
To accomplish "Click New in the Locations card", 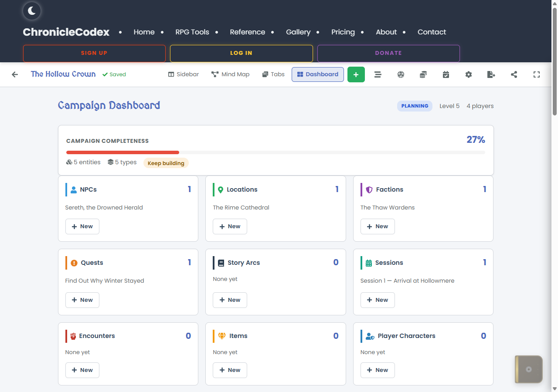I will pyautogui.click(x=230, y=226).
